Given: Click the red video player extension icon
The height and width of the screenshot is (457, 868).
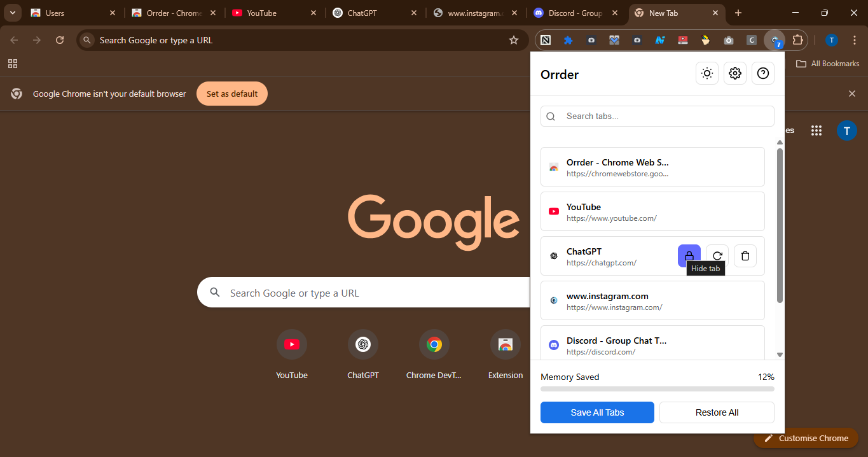Looking at the screenshot, I should click(x=683, y=40).
